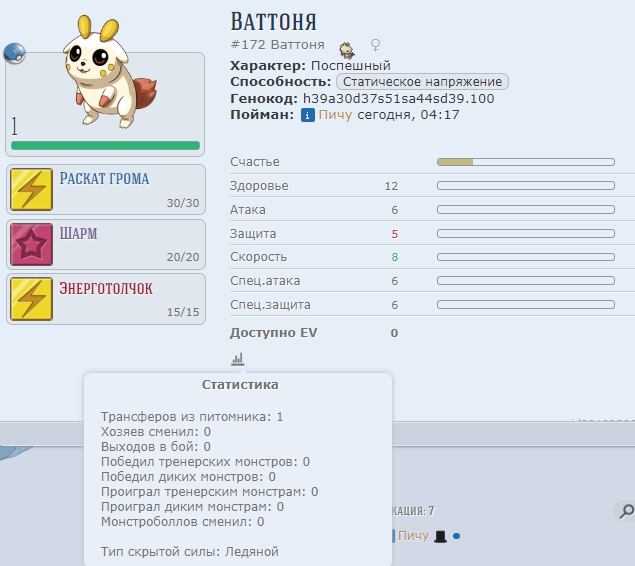This screenshot has height=566, width=635.
Task: Click the statistics bar chart icon
Action: [x=238, y=359]
